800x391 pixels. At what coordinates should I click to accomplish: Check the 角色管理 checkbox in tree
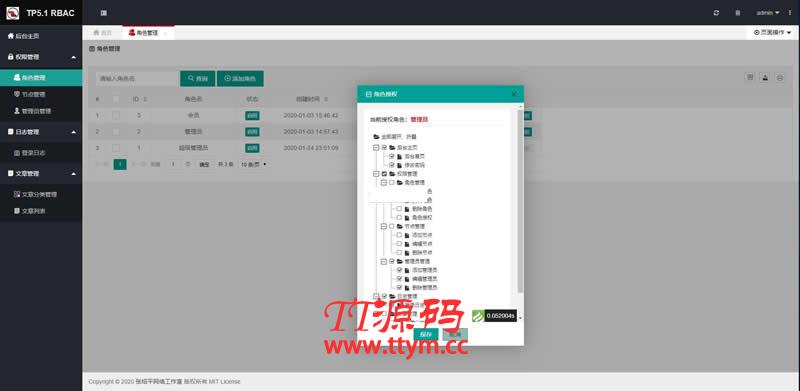(x=392, y=182)
